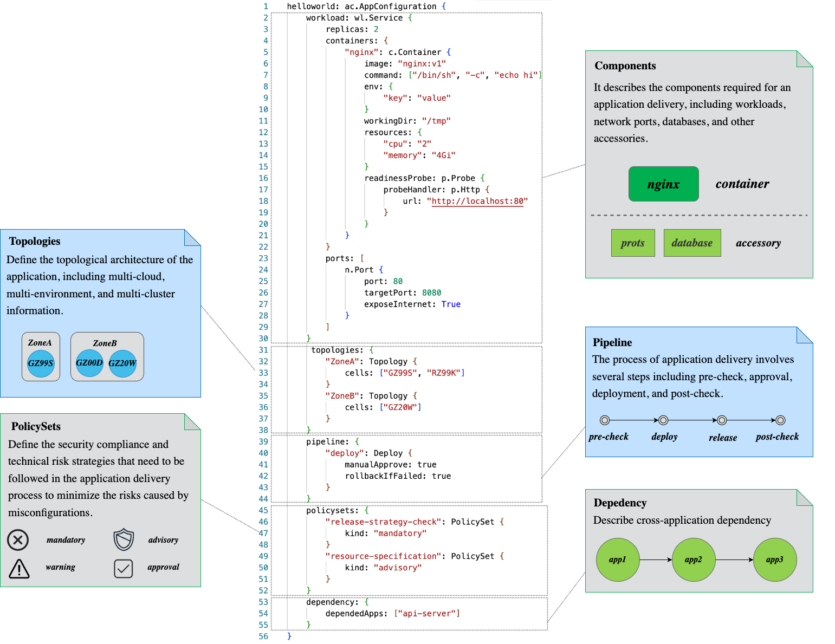Click 'manualApprove: true' code line
This screenshot has height=644, width=835.
(x=391, y=465)
